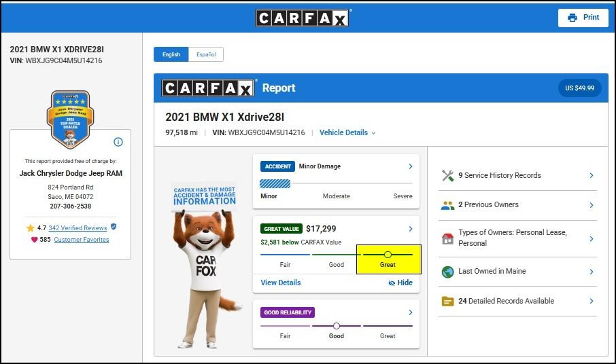Click 2 Previous Owners text
This screenshot has height=364, width=616.
point(488,205)
